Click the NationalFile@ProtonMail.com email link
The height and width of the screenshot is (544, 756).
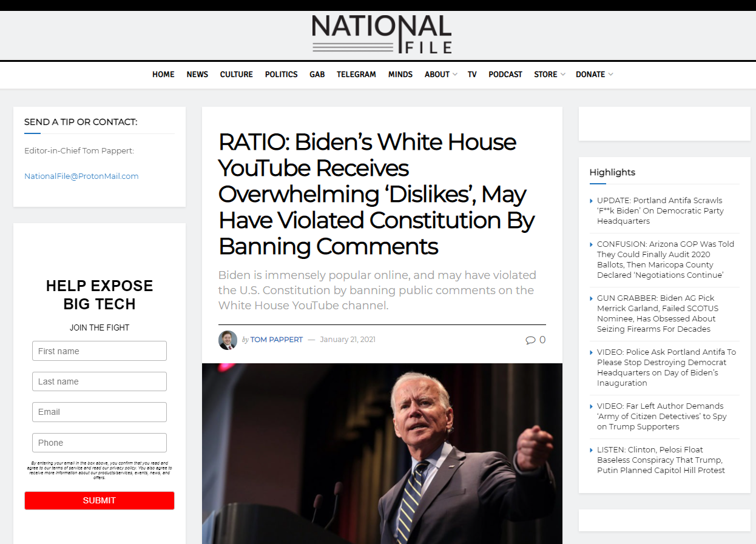click(x=81, y=176)
